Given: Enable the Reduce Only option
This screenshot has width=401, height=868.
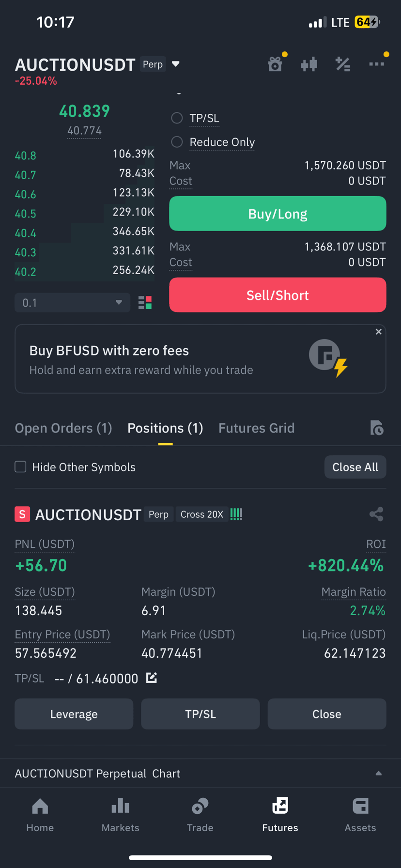Looking at the screenshot, I should tap(177, 142).
